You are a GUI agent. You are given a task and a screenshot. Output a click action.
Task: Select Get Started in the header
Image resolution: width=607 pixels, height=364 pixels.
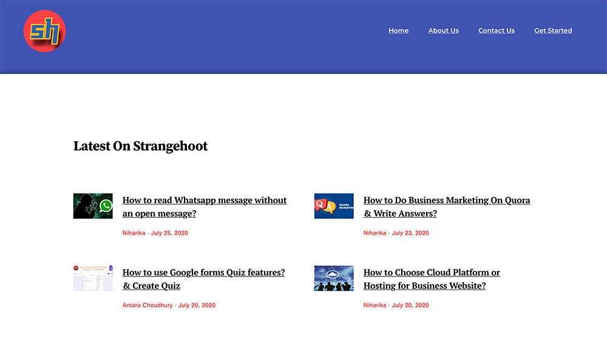(x=552, y=30)
